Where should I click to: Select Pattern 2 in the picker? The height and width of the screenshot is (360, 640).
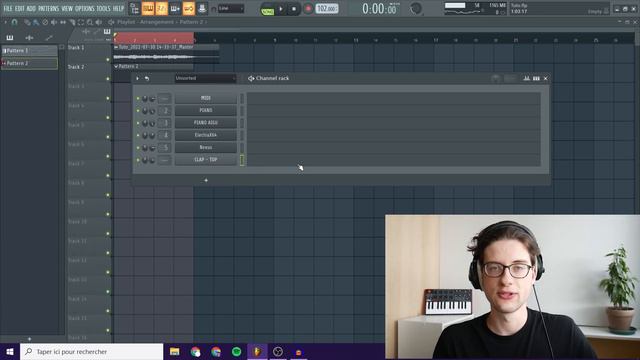29,63
